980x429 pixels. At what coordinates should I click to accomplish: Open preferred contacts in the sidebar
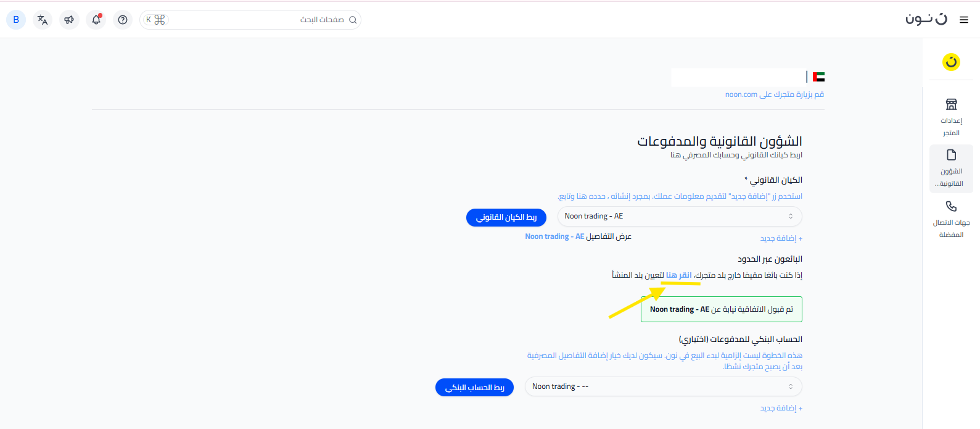[951, 219]
